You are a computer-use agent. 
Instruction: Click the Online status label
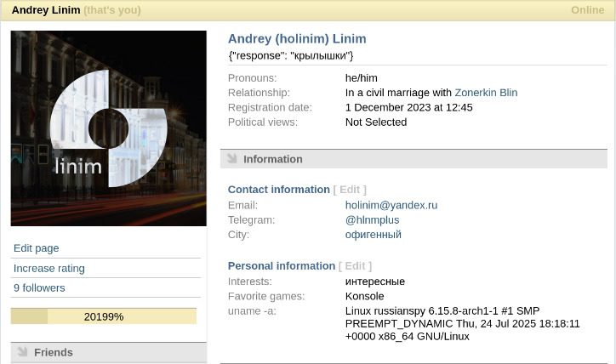(x=587, y=10)
